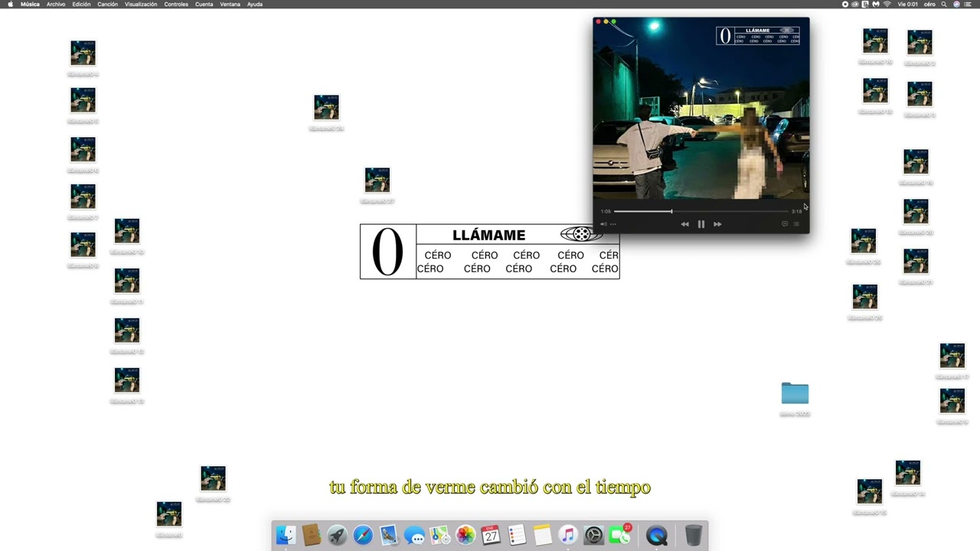
Task: Open Calendar from the dock
Action: click(491, 535)
